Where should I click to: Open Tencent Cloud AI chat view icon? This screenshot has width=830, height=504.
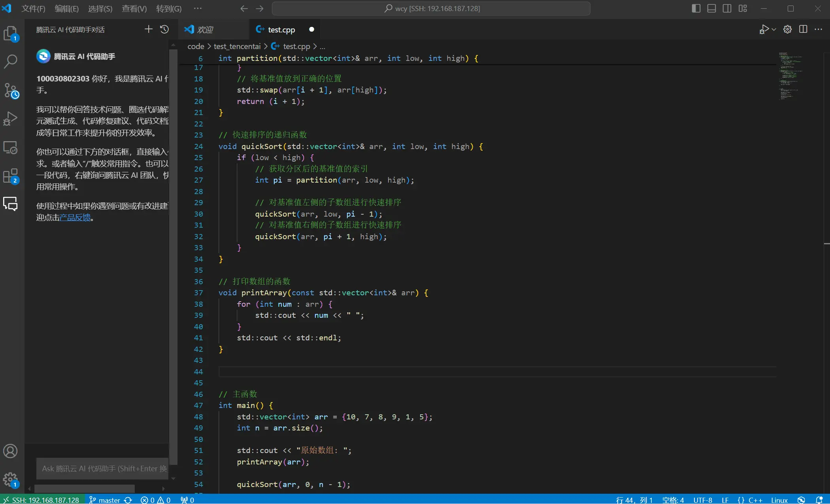tap(11, 204)
